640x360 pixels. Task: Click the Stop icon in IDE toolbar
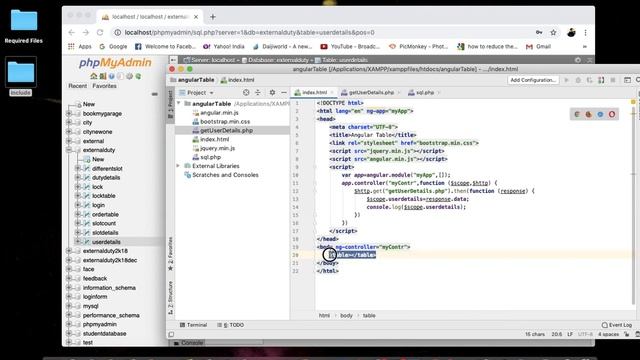coord(613,80)
